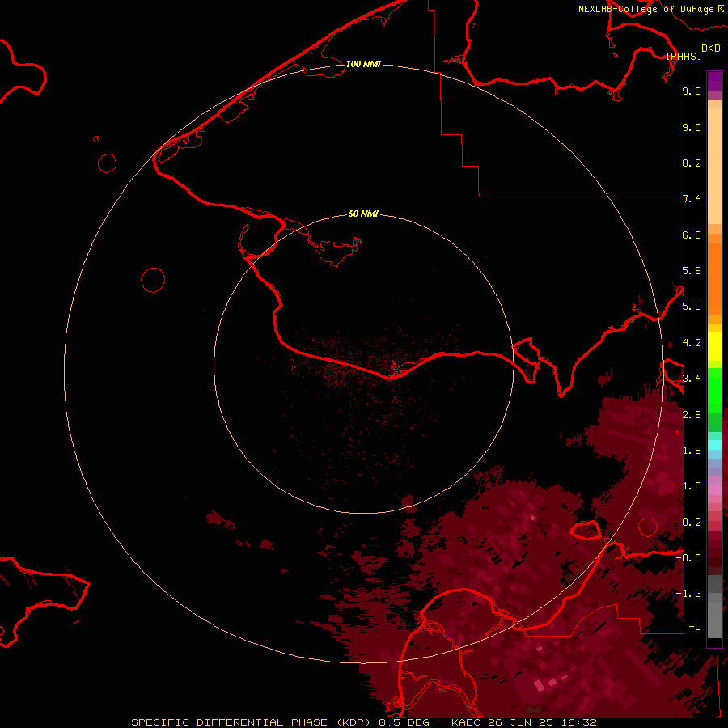Click the 100 NMI range ring label
The width and height of the screenshot is (728, 728).
tap(363, 64)
